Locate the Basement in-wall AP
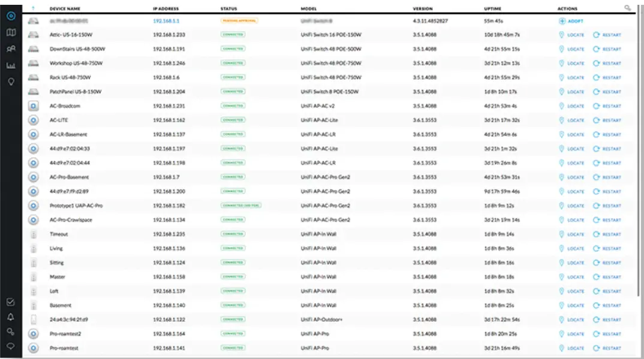Screen dimensions: 644x359 (x=571, y=305)
